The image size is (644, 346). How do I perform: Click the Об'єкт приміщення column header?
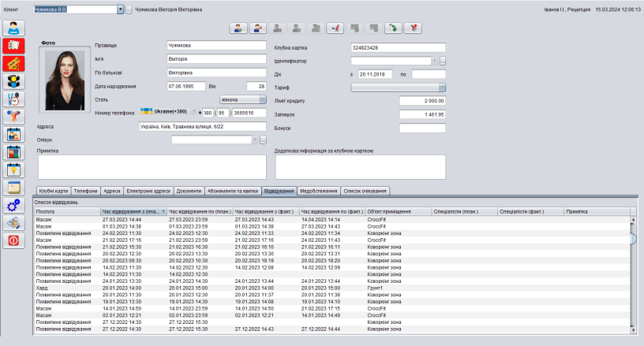click(399, 211)
